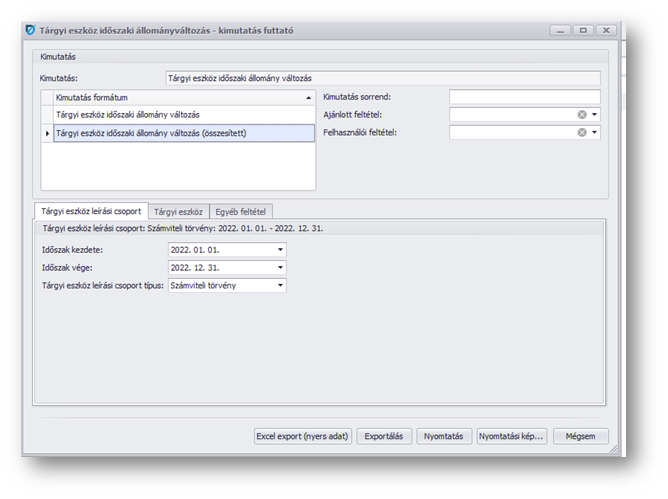Screen dimensions: 668x499
Task: Click the app shield icon in title bar
Action: (29, 31)
